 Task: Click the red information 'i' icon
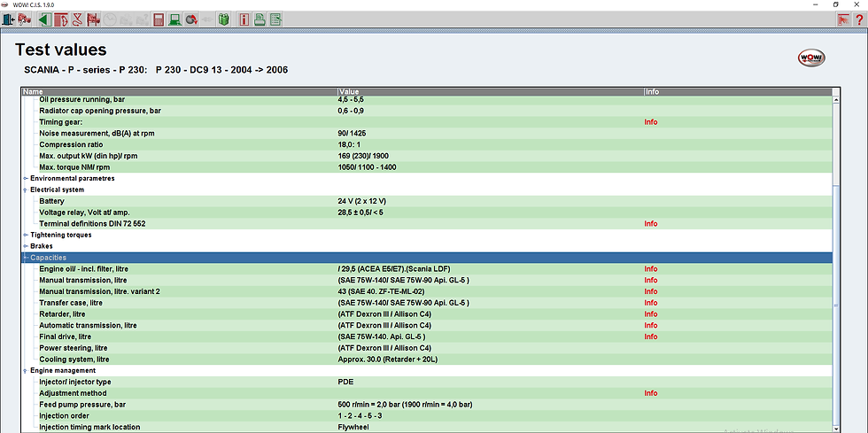click(x=244, y=19)
